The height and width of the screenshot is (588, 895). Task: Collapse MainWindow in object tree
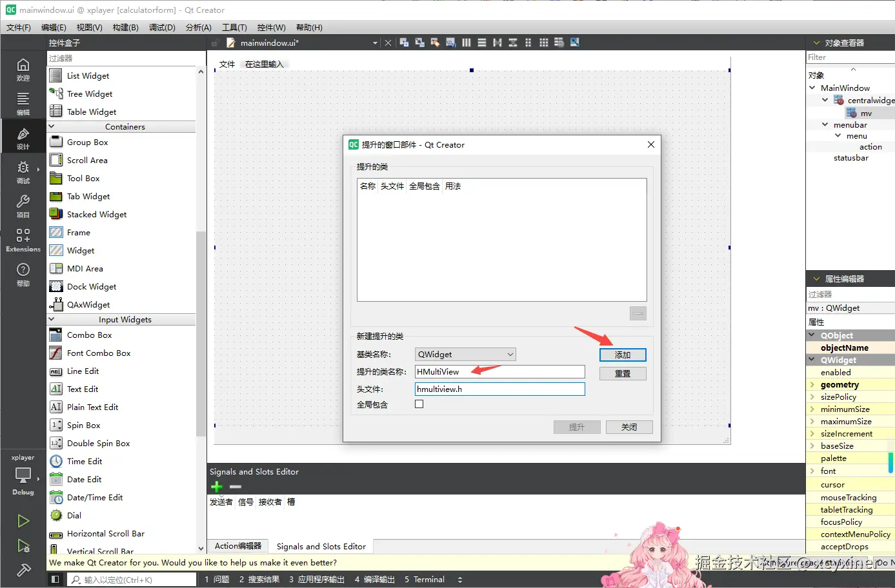tap(812, 88)
